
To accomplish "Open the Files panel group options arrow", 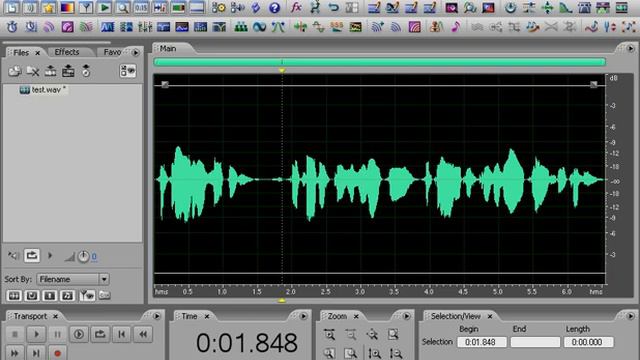I will coord(136,52).
